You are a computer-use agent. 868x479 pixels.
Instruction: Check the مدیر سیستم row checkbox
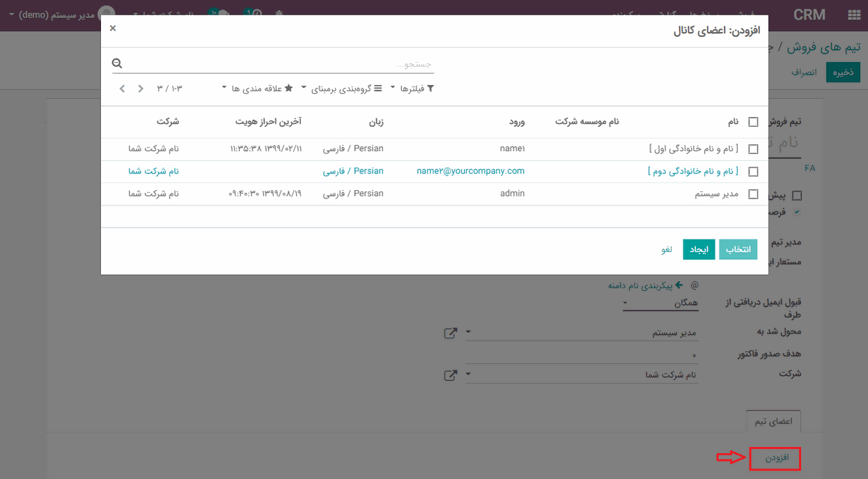[x=753, y=194]
